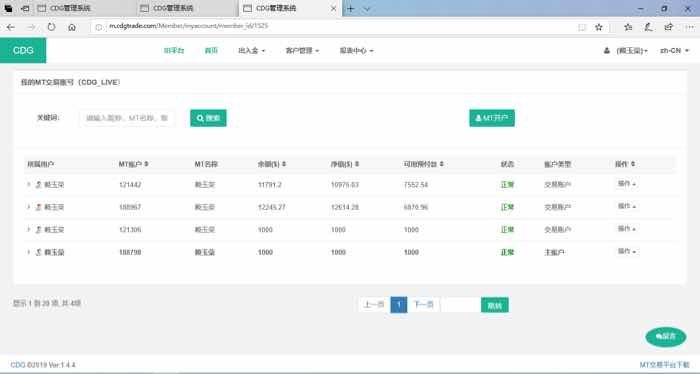Click the 上一页 pagination button
The image size is (700, 374).
(x=374, y=305)
